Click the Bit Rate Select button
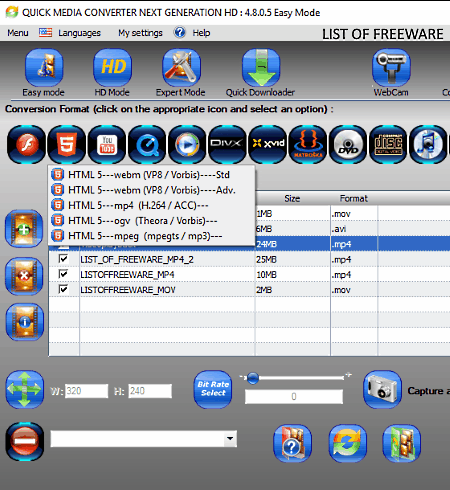The width and height of the screenshot is (450, 490). (x=213, y=389)
